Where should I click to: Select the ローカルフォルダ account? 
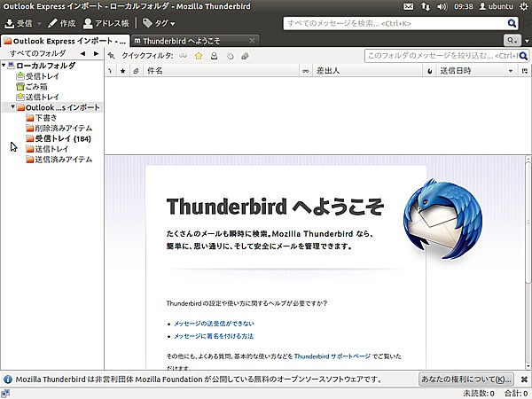46,66
